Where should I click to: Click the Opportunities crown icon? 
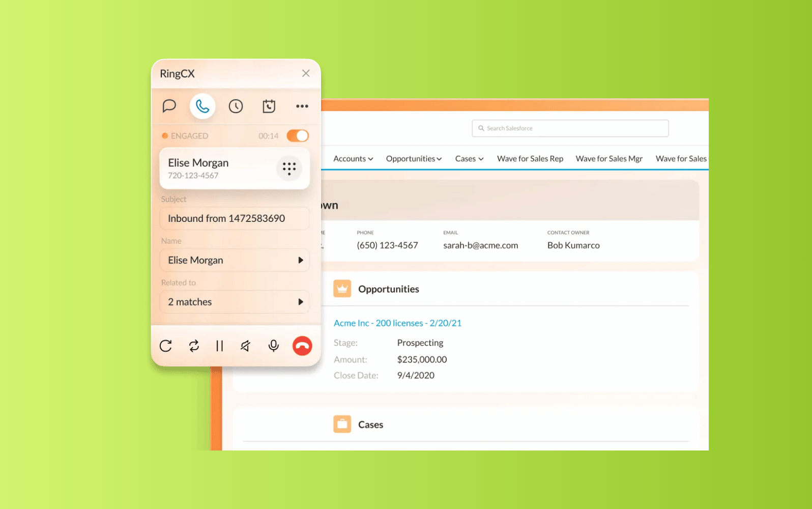[x=342, y=289]
